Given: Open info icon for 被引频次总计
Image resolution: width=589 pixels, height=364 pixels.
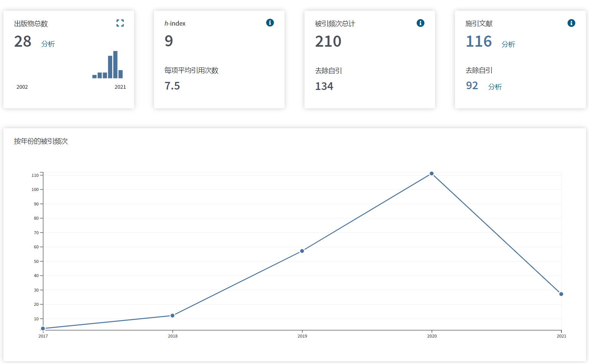Looking at the screenshot, I should tap(420, 23).
